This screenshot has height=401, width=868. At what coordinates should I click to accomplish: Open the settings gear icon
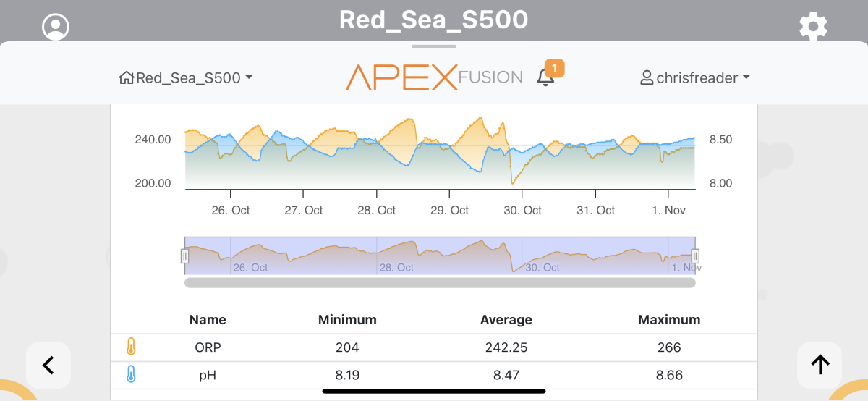tap(813, 28)
